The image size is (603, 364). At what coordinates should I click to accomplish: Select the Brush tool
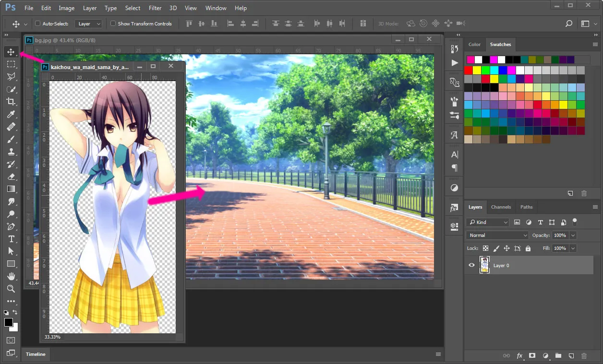pos(11,139)
